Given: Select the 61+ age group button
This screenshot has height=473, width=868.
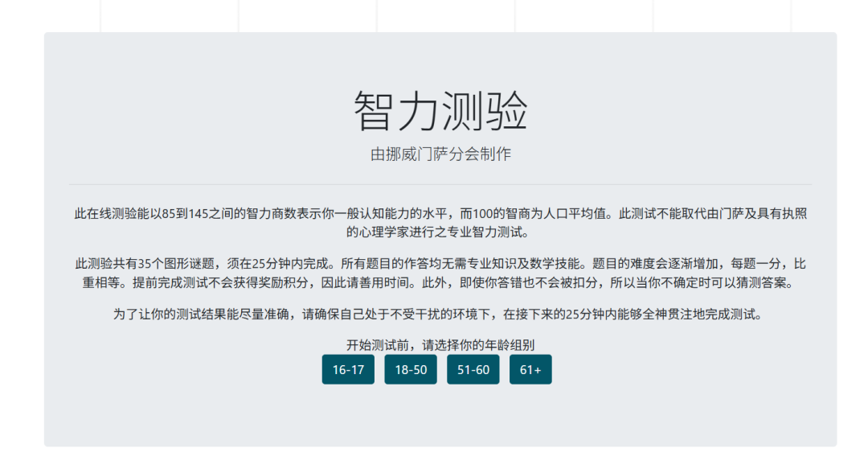Looking at the screenshot, I should pyautogui.click(x=530, y=369).
